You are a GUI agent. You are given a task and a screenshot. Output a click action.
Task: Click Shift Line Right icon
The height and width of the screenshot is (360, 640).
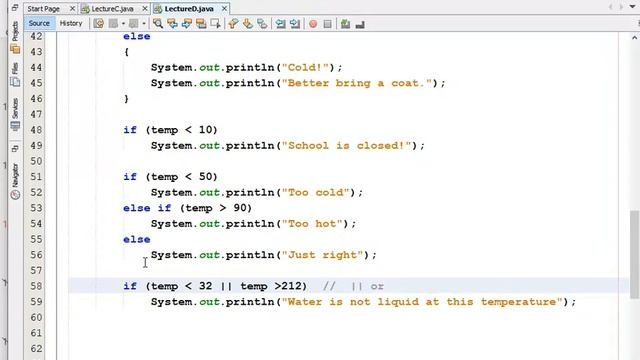(x=295, y=24)
